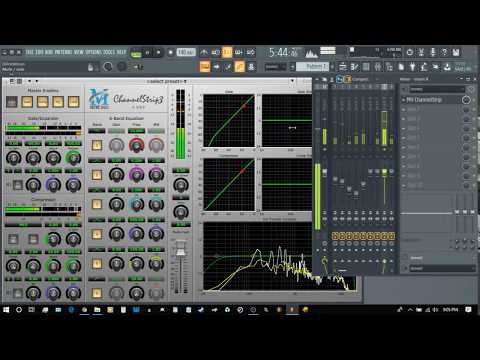The width and height of the screenshot is (480, 360).
Task: Click the orange icon in mixer header
Action: pos(347,79)
